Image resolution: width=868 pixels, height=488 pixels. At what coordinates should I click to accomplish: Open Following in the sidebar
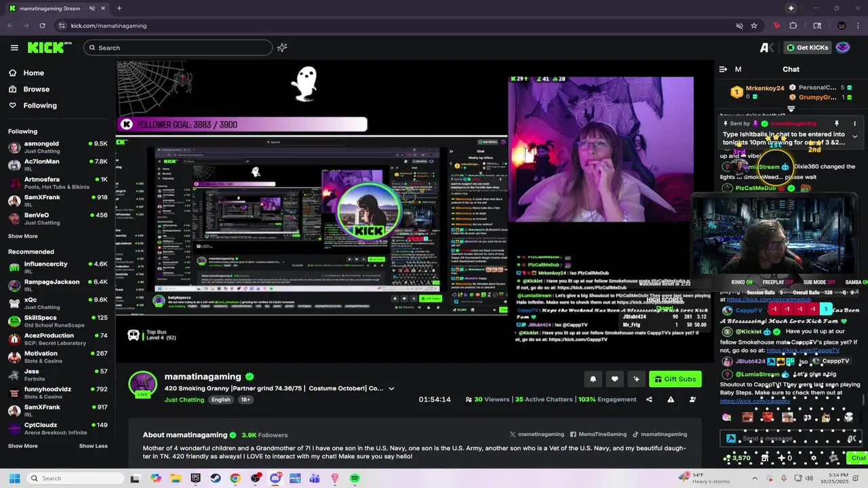pyautogui.click(x=33, y=106)
